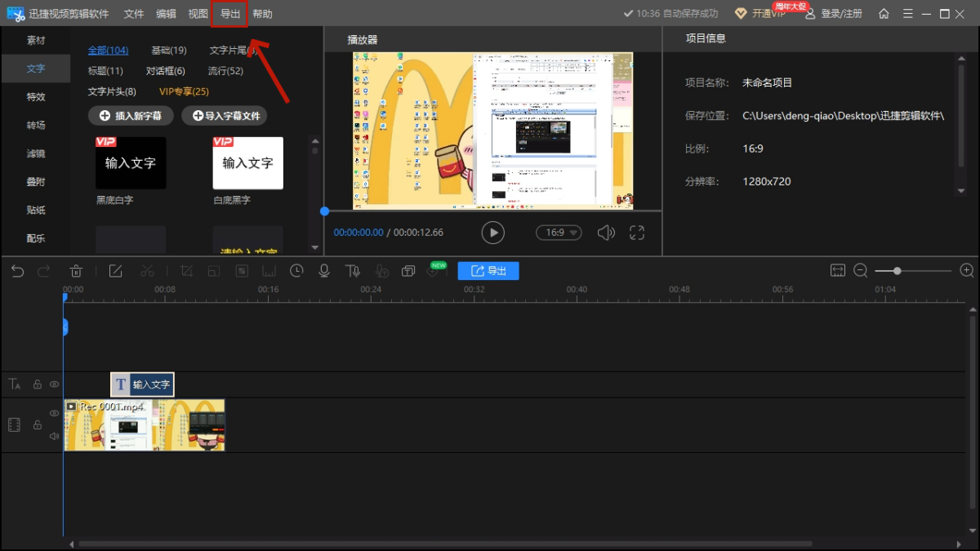The height and width of the screenshot is (551, 980).
Task: Redo the undone edit in timeline toolbar
Action: pos(43,271)
